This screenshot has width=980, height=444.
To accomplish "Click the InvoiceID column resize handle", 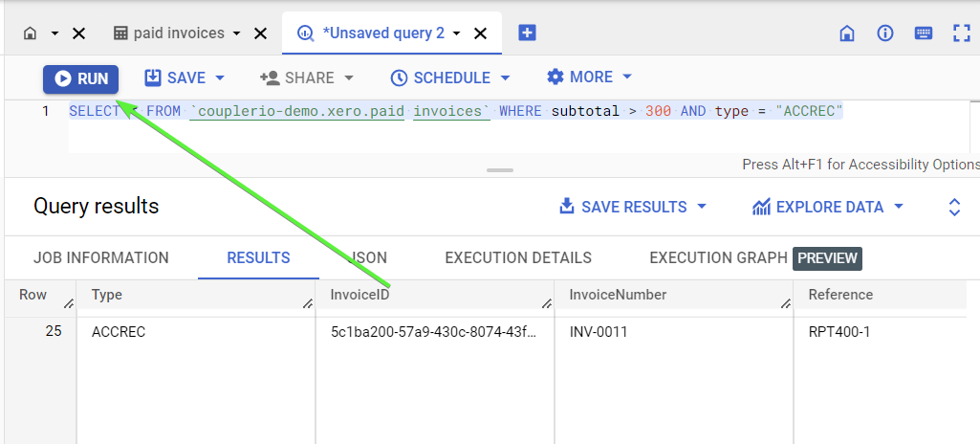I will click(547, 304).
